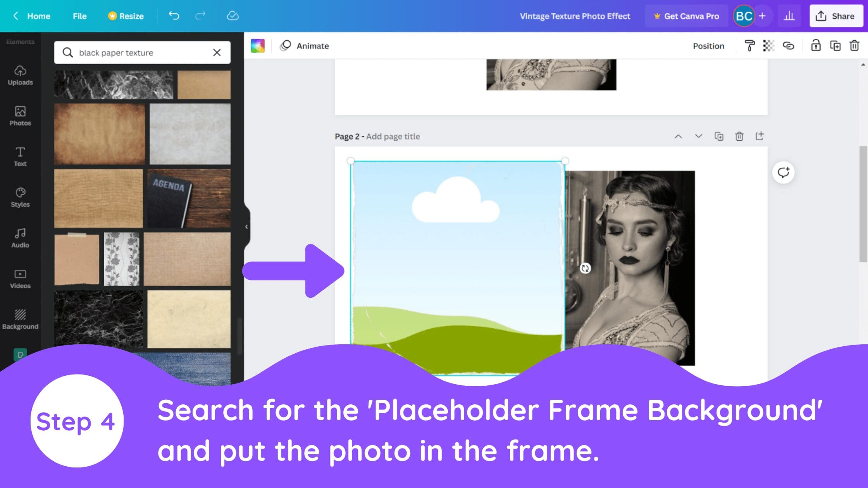Click the search input field
Image resolution: width=868 pixels, height=488 pixels.
(142, 52)
